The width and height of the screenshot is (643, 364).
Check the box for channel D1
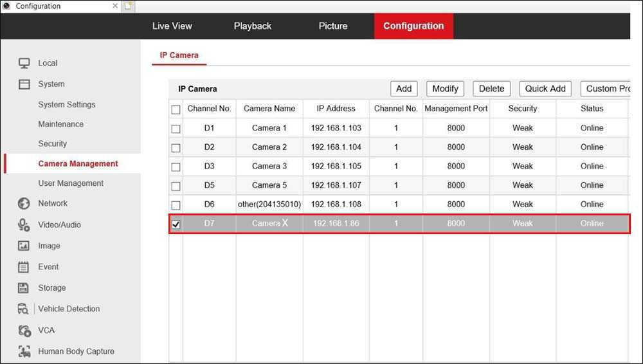[176, 129]
